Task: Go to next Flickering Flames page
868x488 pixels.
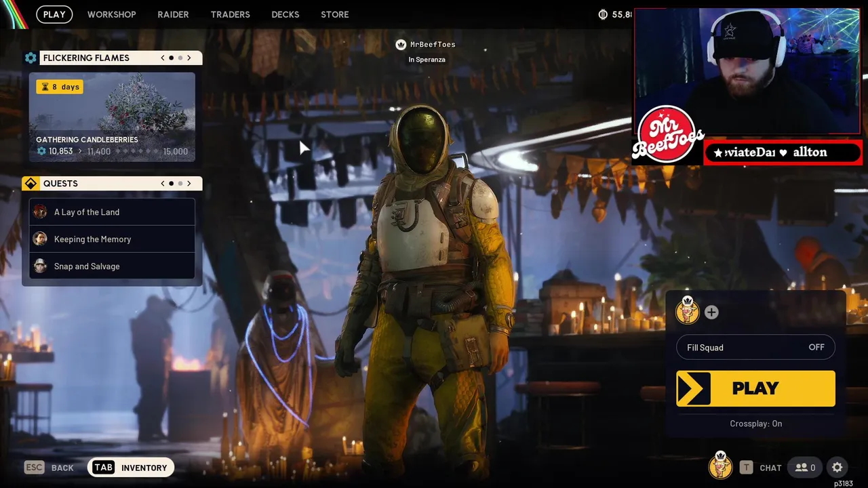Action: click(x=189, y=58)
